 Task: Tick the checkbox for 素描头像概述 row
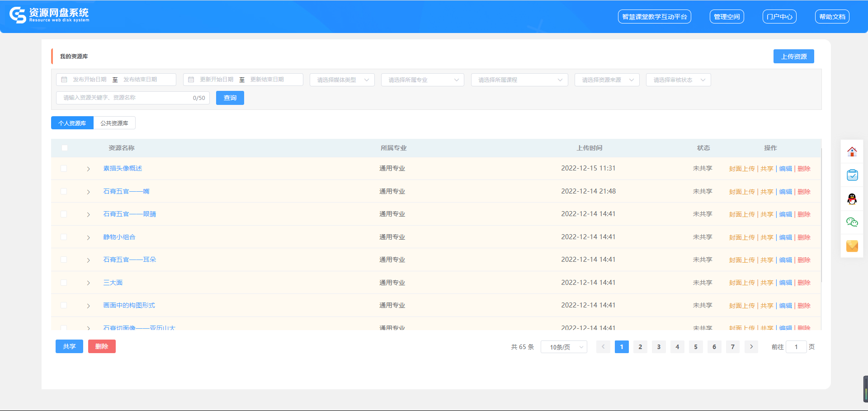tap(64, 168)
